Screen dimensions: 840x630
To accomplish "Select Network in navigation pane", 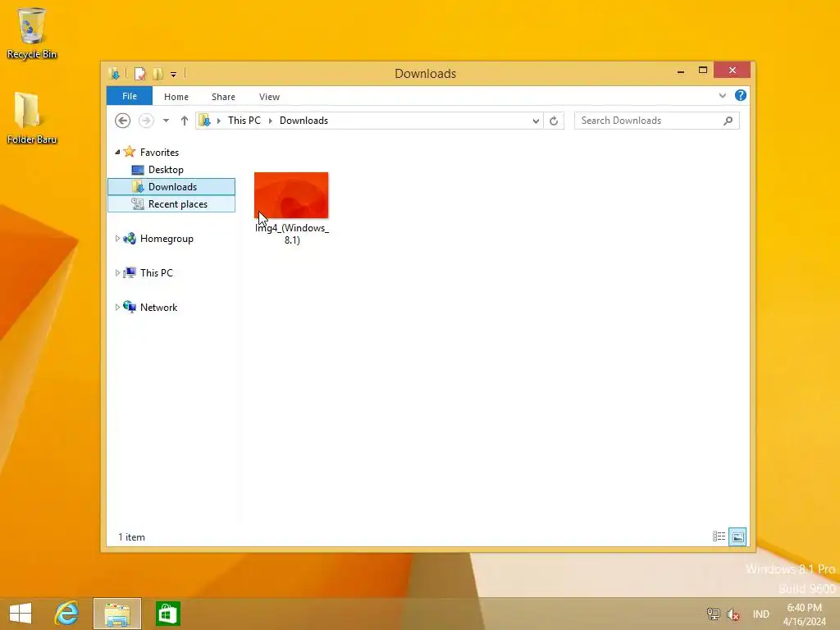I will pyautogui.click(x=158, y=307).
